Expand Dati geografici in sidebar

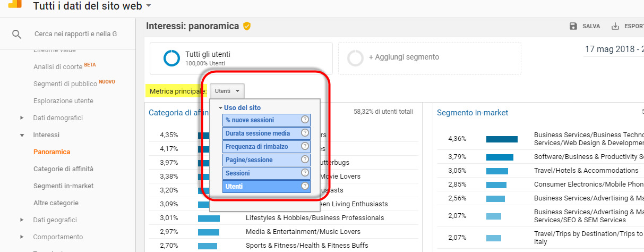[x=22, y=220]
